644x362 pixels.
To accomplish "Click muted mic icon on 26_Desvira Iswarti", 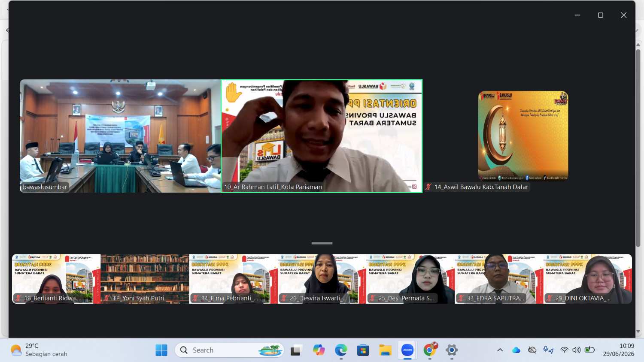I will [x=284, y=298].
